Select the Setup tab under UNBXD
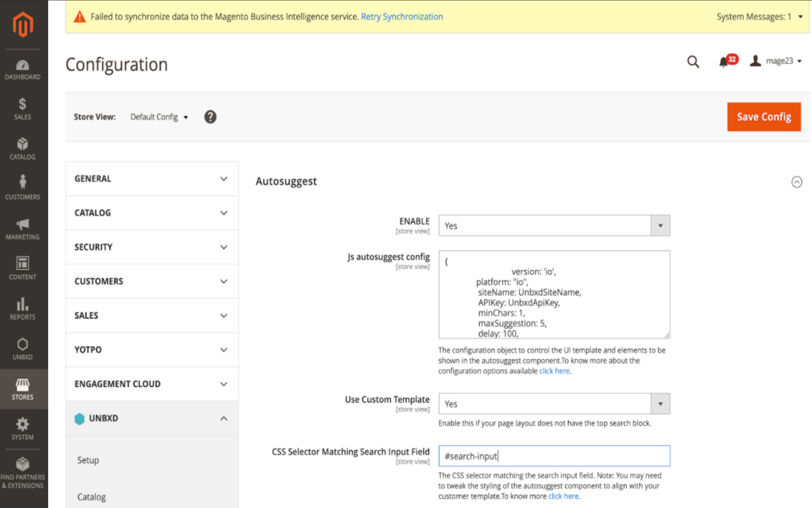The height and width of the screenshot is (508, 812). (x=88, y=460)
